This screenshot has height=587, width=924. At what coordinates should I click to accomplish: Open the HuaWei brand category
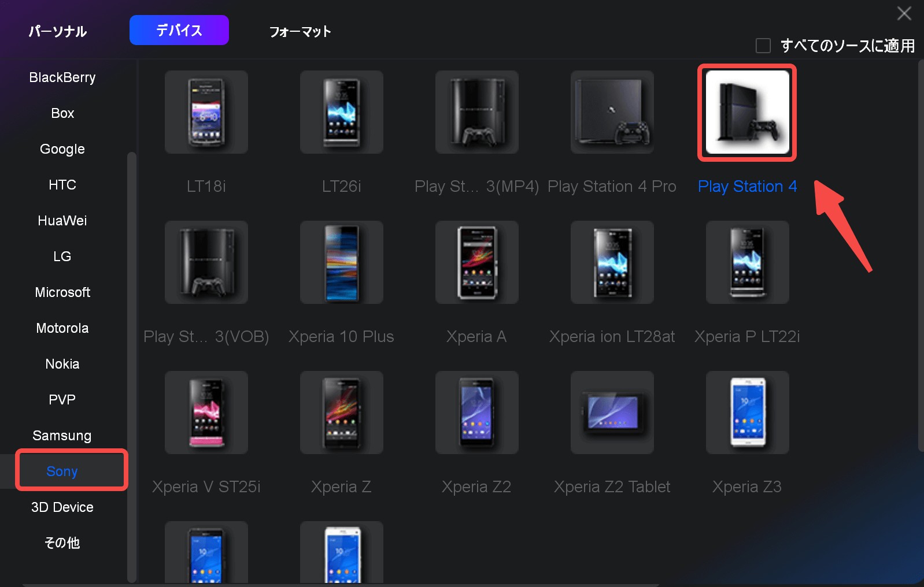pos(62,221)
